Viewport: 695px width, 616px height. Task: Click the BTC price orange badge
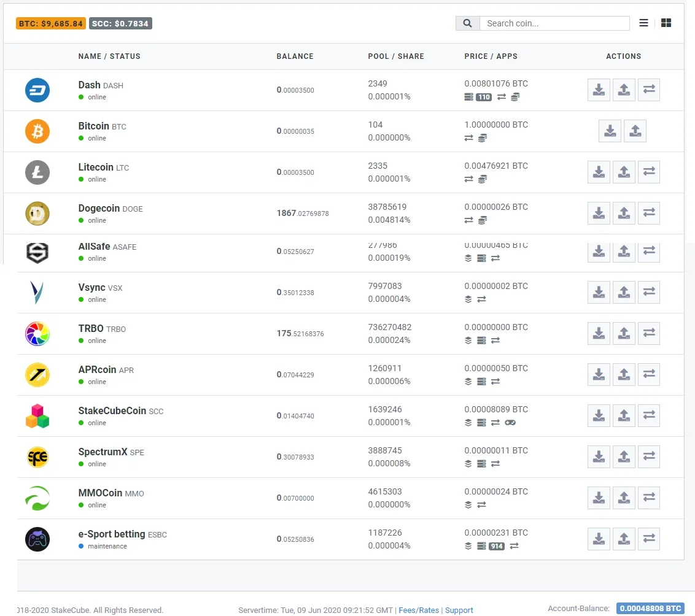click(51, 23)
